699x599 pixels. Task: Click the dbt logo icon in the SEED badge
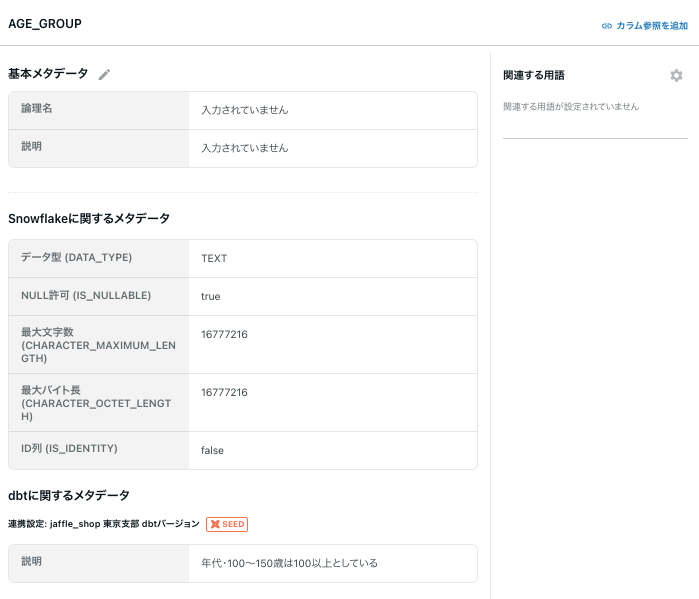[215, 524]
